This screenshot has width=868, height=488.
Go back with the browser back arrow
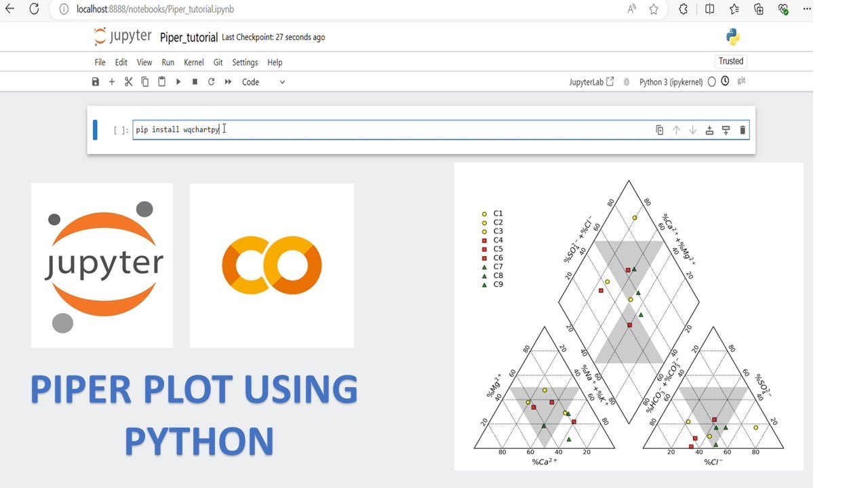point(9,9)
